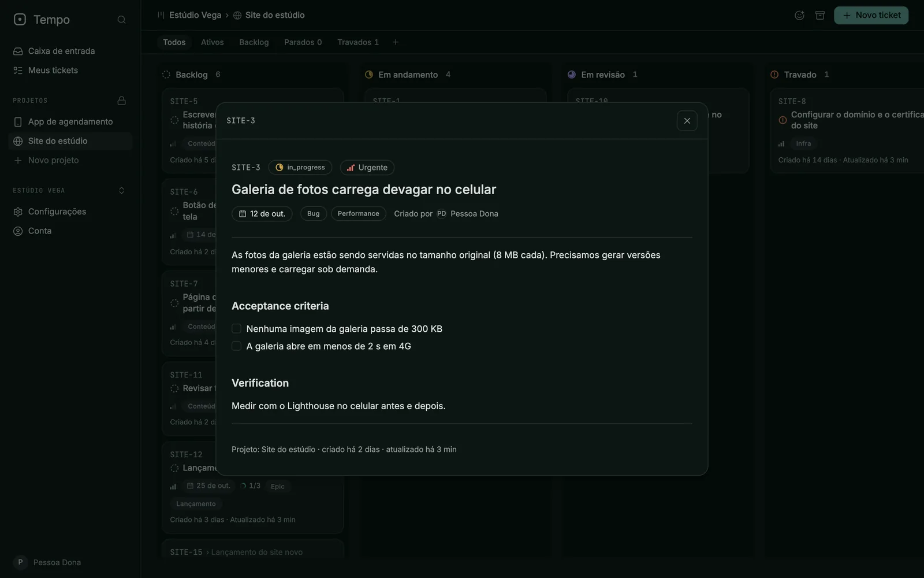This screenshot has width=924, height=578.
Task: Select Site do estúdio project
Action: coord(70,141)
